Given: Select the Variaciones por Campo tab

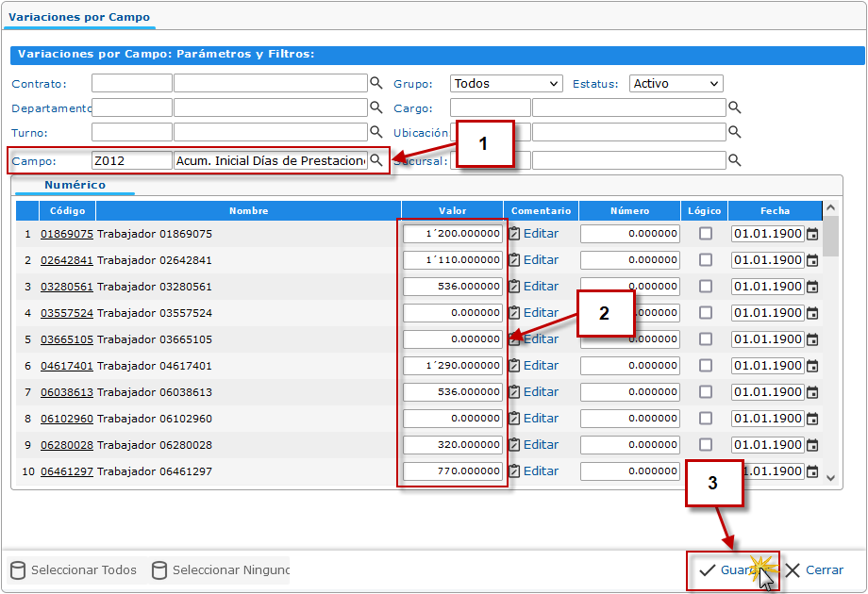Looking at the screenshot, I should 78,17.
